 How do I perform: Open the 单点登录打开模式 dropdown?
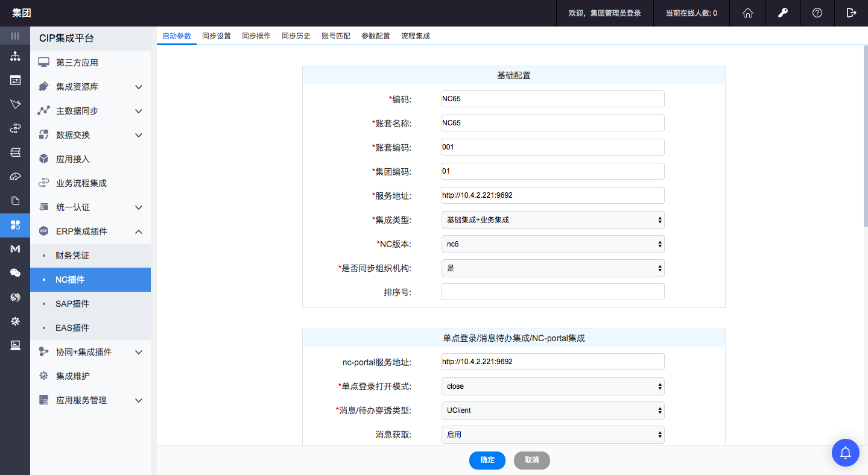(x=553, y=386)
